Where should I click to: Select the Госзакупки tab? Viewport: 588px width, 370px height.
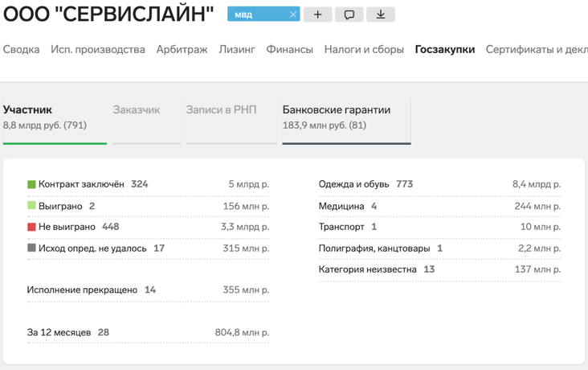click(445, 49)
